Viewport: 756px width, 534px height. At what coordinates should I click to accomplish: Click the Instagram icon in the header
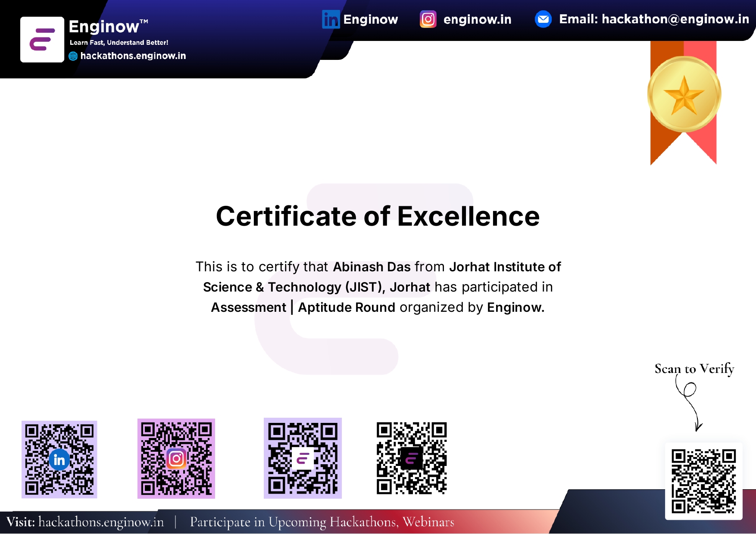pyautogui.click(x=428, y=19)
